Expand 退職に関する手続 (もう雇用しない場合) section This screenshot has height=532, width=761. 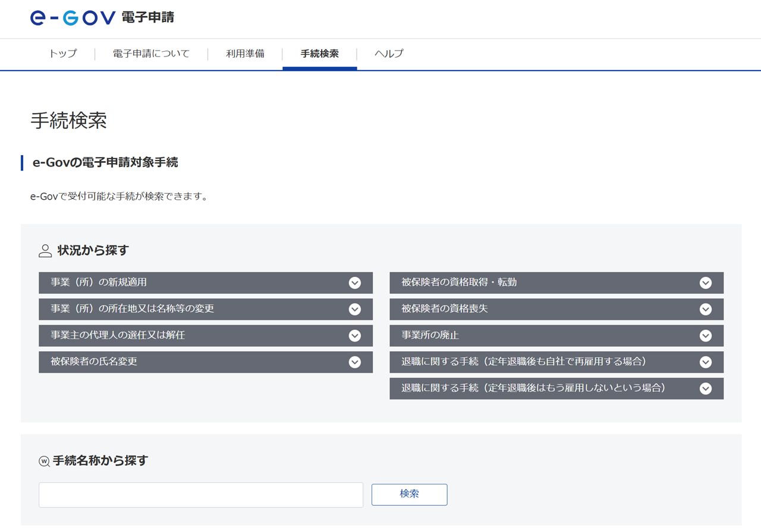click(556, 388)
